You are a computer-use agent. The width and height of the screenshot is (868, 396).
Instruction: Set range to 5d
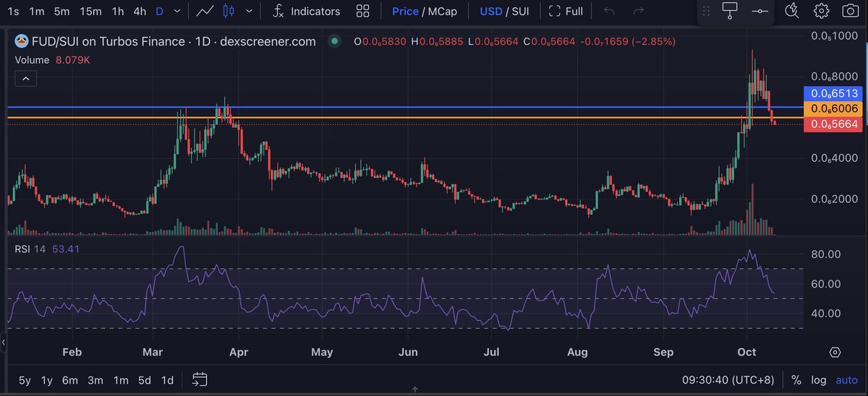[x=145, y=379]
